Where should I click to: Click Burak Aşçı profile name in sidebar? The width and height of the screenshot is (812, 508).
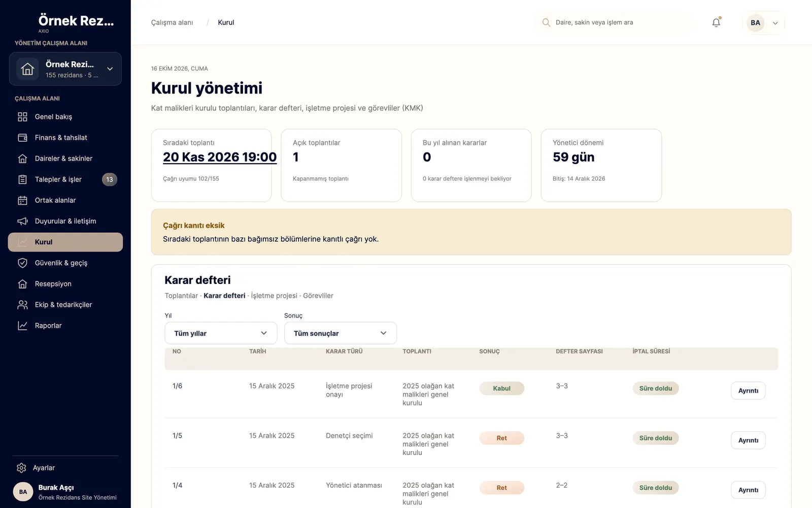pyautogui.click(x=56, y=488)
